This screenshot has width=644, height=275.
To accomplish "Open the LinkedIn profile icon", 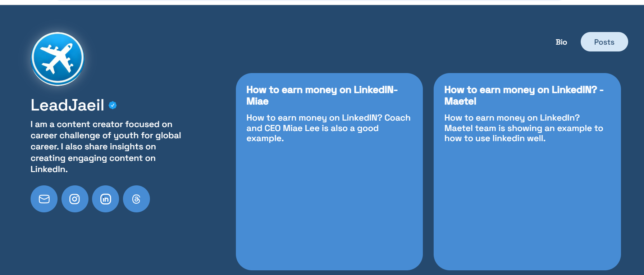I will point(105,199).
